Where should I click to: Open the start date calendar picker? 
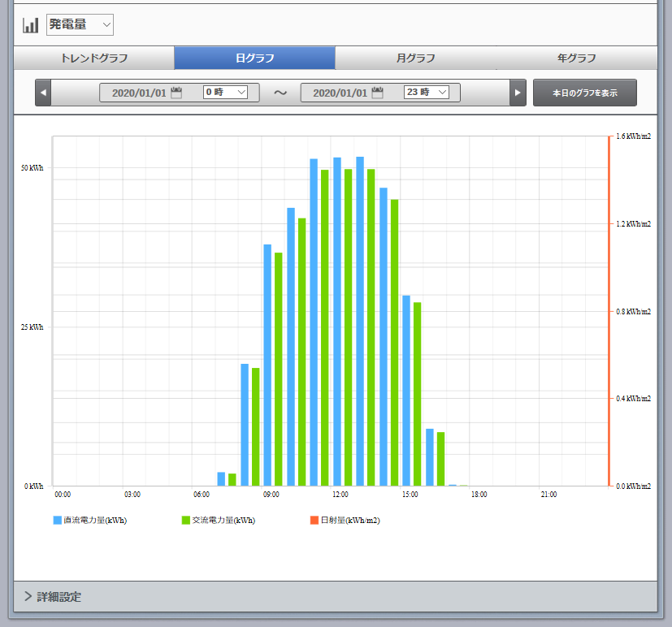(176, 93)
